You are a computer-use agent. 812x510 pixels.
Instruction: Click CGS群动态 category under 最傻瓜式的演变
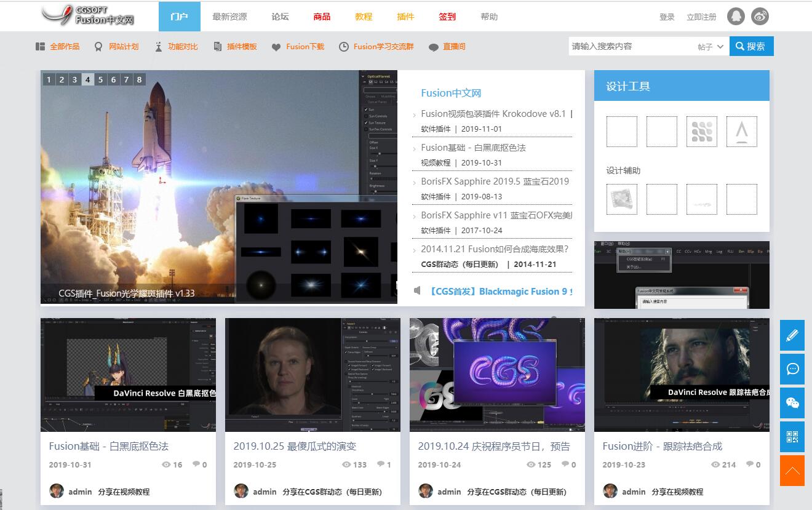pyautogui.click(x=341, y=492)
